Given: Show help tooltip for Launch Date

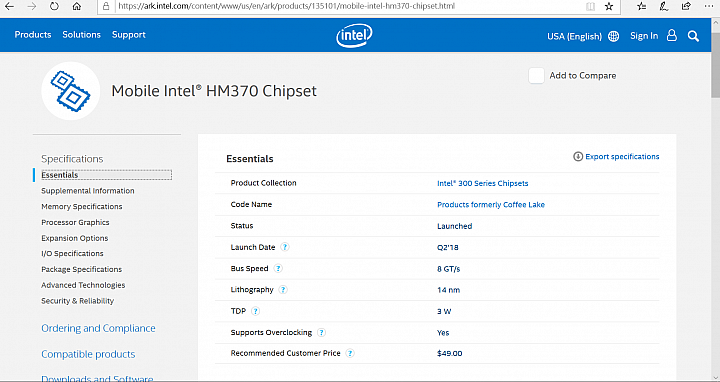Looking at the screenshot, I should pos(285,247).
